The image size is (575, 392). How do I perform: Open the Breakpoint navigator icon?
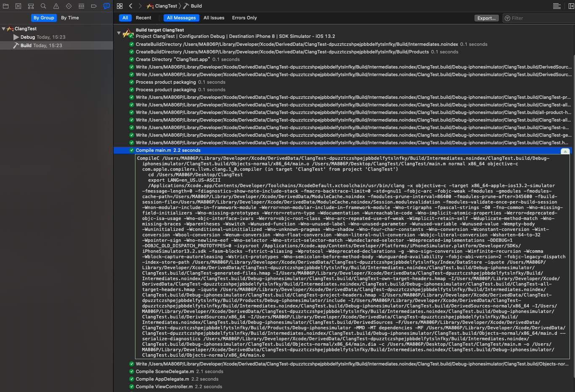coord(93,6)
